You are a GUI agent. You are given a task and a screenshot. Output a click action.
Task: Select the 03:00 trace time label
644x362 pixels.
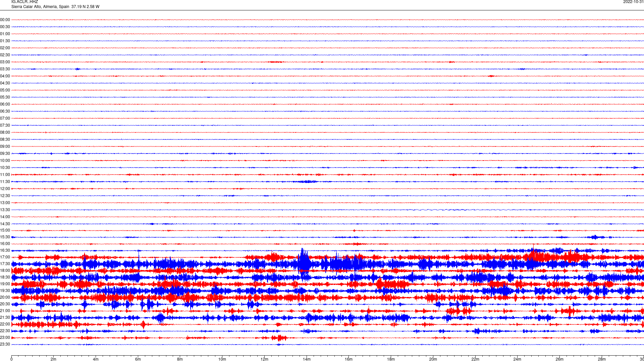click(x=5, y=62)
